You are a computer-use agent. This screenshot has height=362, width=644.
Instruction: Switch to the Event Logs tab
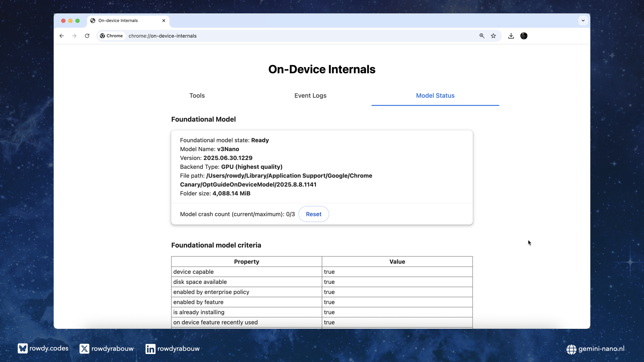click(310, 96)
